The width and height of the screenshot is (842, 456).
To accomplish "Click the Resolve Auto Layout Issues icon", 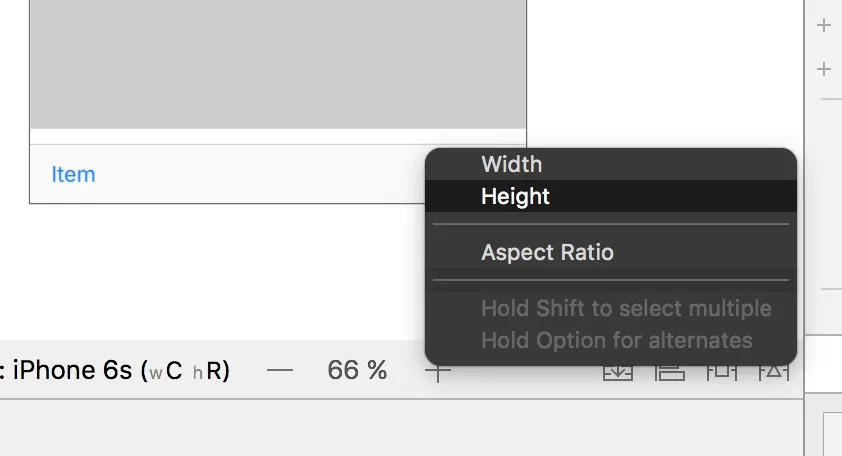I will (774, 371).
